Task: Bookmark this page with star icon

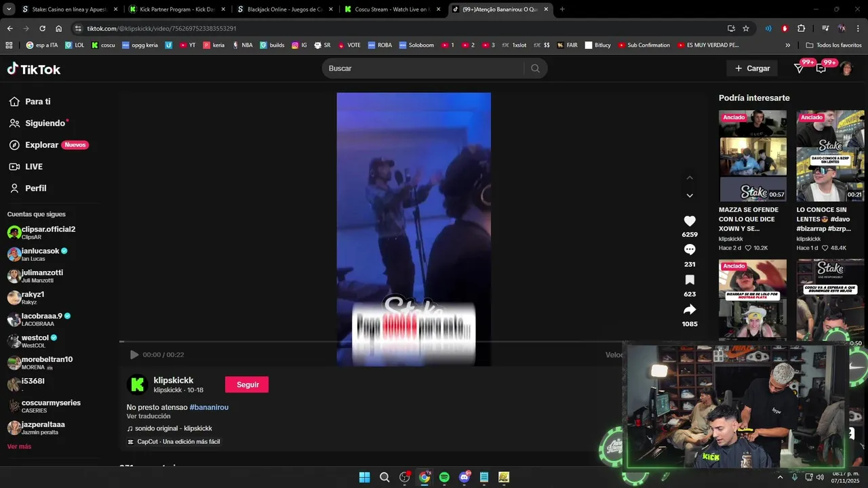Action: pyautogui.click(x=746, y=28)
